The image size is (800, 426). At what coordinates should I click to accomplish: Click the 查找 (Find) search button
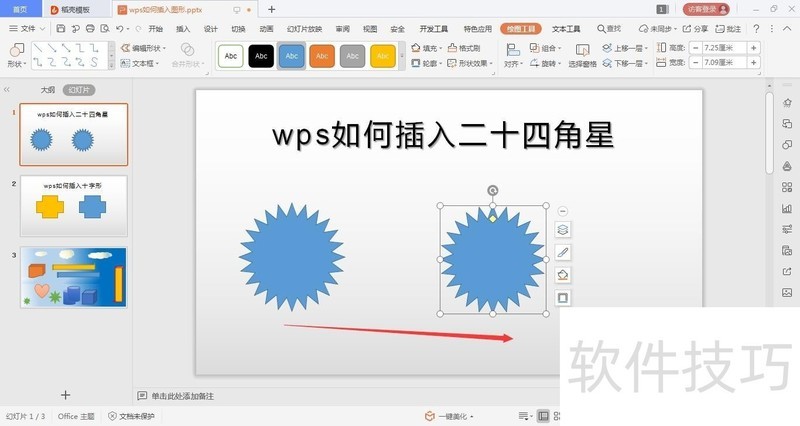tap(609, 29)
